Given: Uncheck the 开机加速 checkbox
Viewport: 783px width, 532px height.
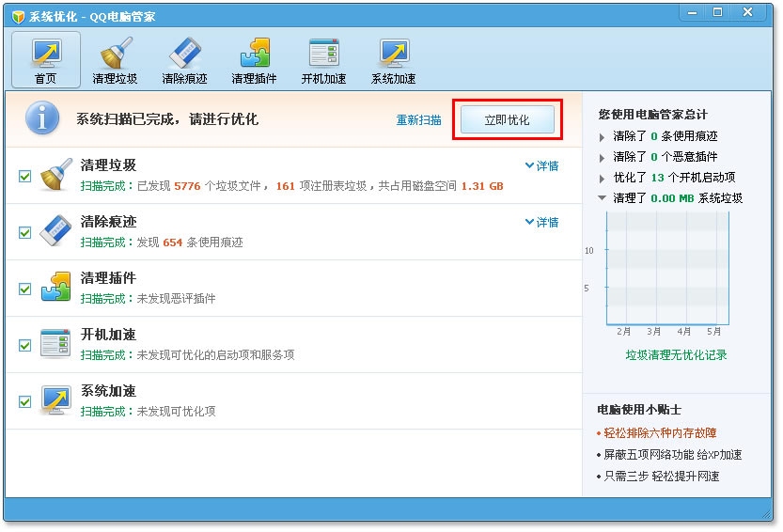Looking at the screenshot, I should coord(25,346).
